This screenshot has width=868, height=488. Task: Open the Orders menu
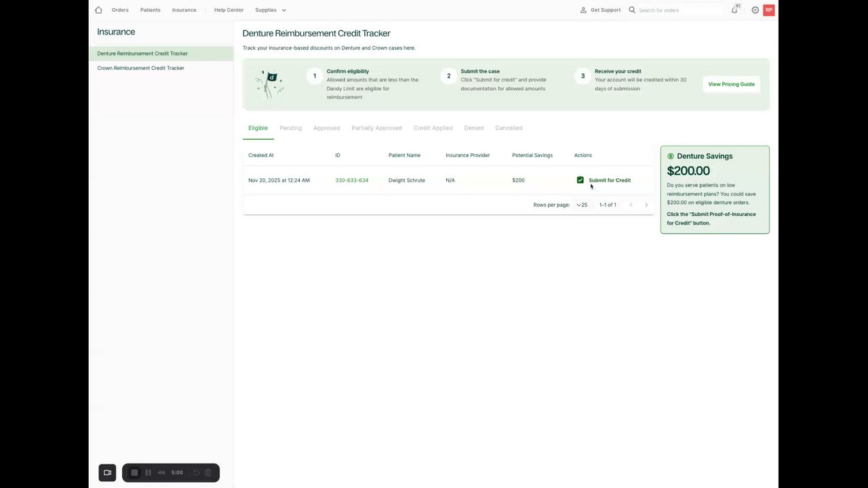click(120, 10)
